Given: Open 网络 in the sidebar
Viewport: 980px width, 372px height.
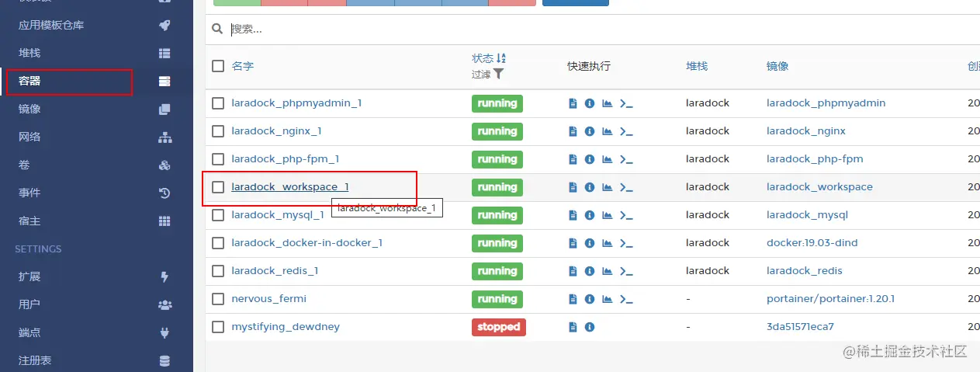Looking at the screenshot, I should point(29,137).
